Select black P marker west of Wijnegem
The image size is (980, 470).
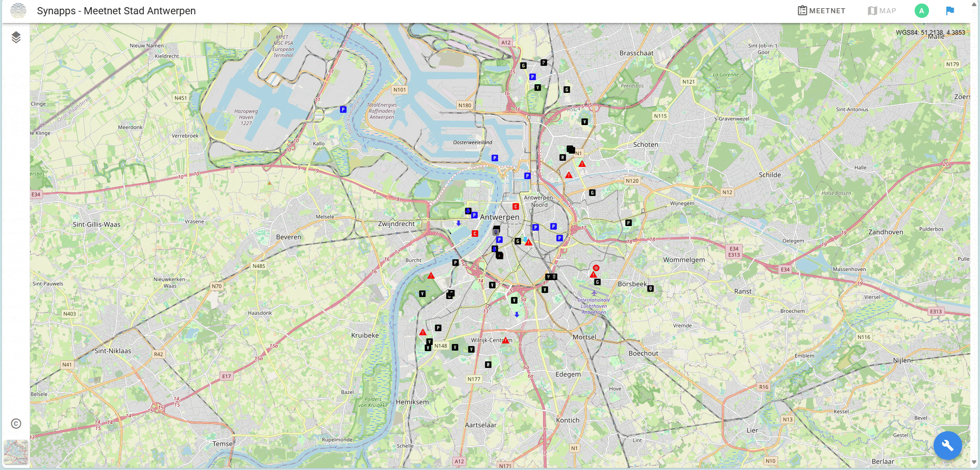tap(628, 223)
